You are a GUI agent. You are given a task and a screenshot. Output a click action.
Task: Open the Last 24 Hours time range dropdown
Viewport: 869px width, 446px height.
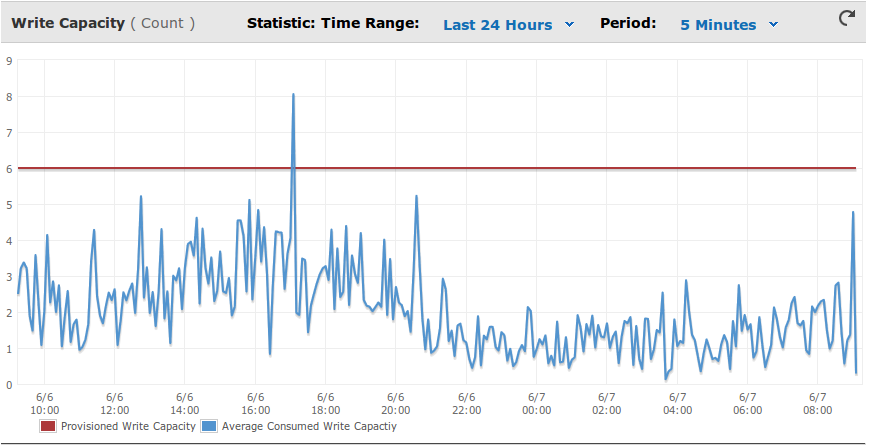point(508,25)
